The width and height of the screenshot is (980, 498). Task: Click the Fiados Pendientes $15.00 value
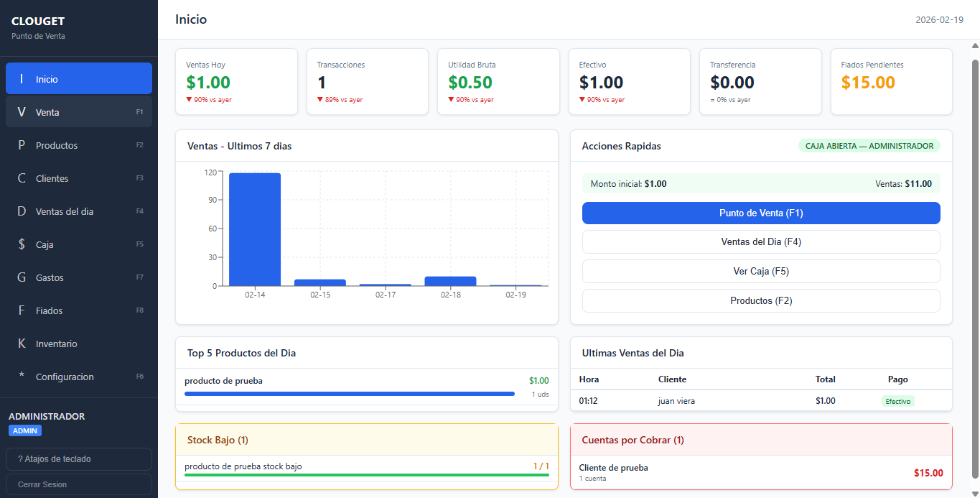pos(868,83)
